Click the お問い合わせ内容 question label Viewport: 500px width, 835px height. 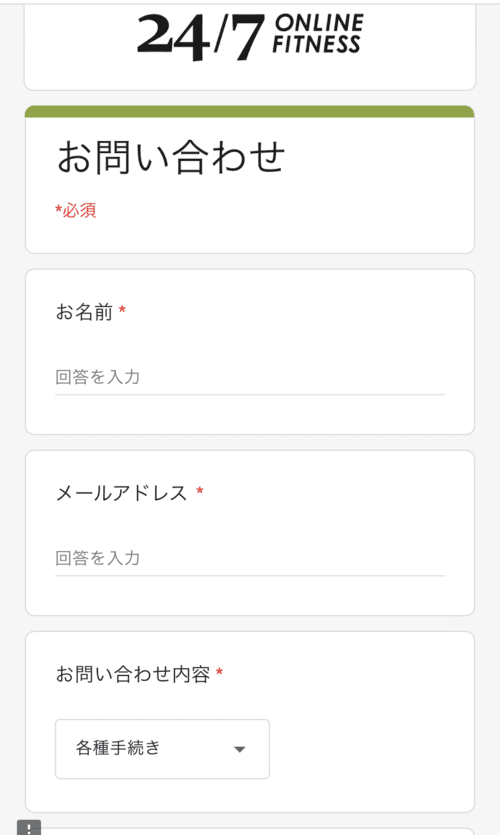pos(133,674)
